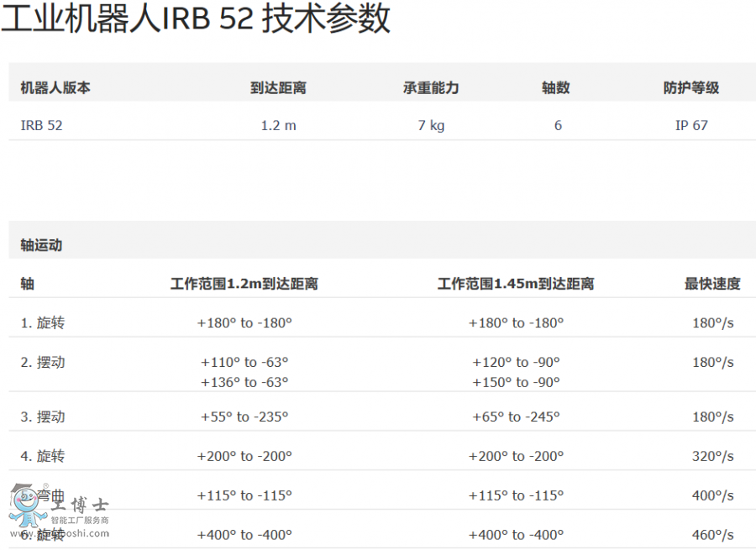This screenshot has width=756, height=550.
Task: Click the row label 2. 摆动
Action: (43, 362)
